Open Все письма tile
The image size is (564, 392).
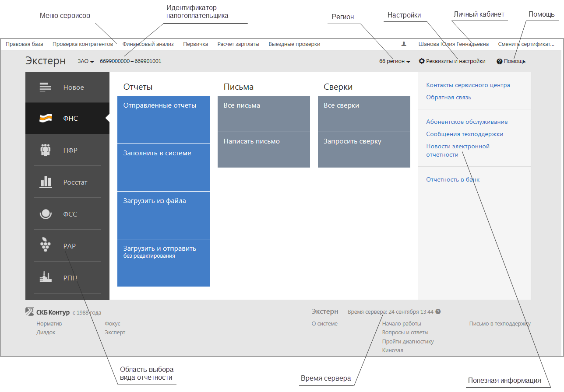(264, 114)
